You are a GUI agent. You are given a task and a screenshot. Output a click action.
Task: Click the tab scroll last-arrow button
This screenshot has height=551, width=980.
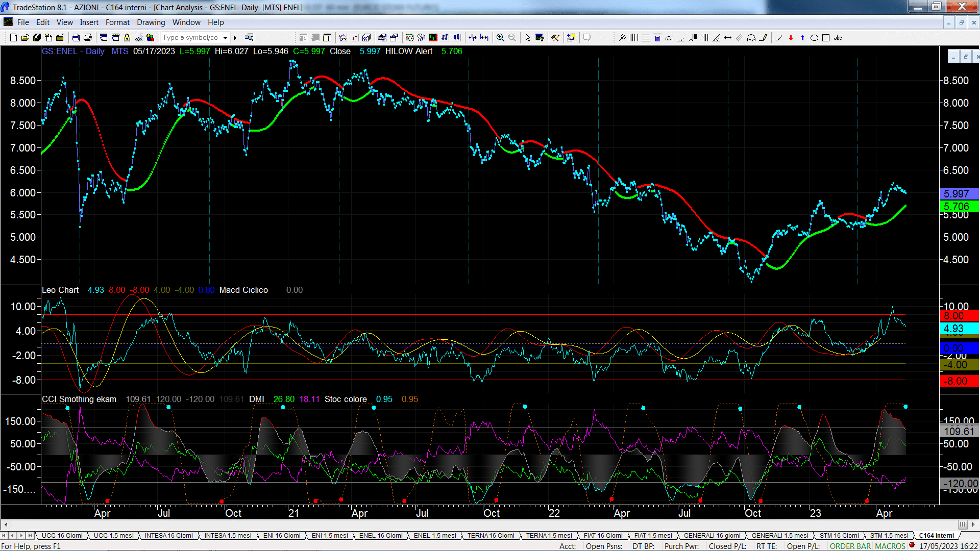pyautogui.click(x=30, y=535)
